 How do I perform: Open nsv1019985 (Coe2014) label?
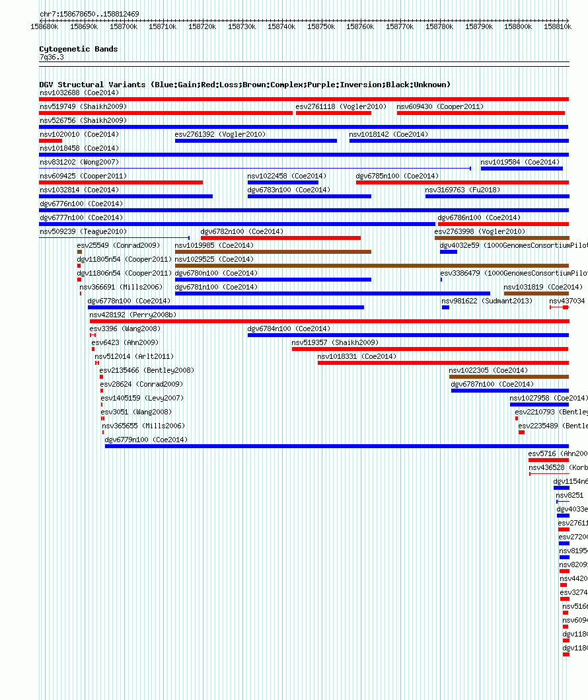point(214,245)
